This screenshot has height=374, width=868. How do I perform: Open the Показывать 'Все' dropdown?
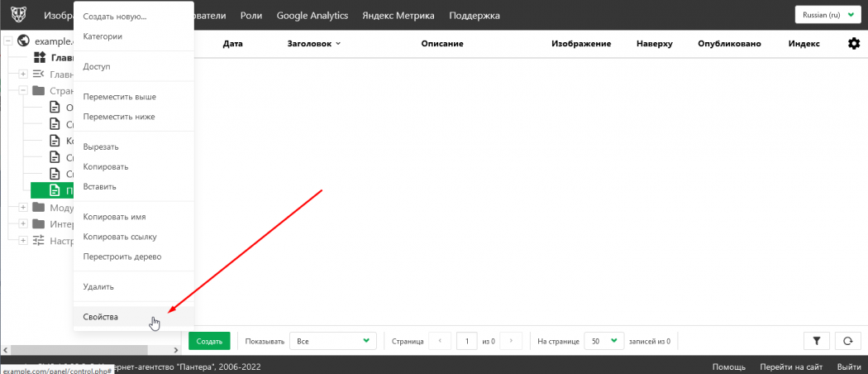tap(333, 341)
